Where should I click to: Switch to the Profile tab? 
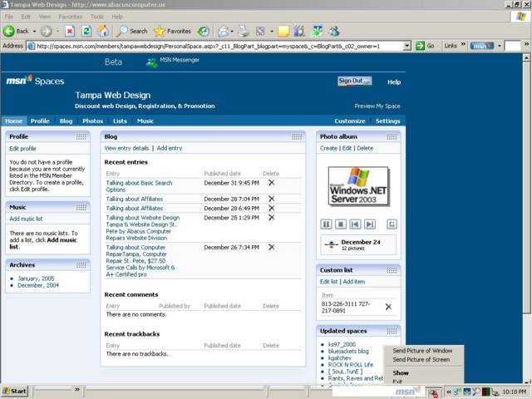[40, 121]
